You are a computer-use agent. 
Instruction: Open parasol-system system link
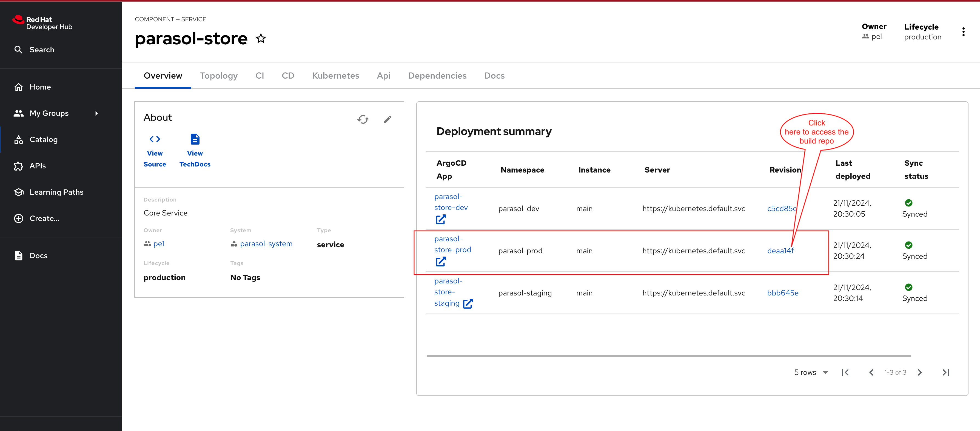266,244
